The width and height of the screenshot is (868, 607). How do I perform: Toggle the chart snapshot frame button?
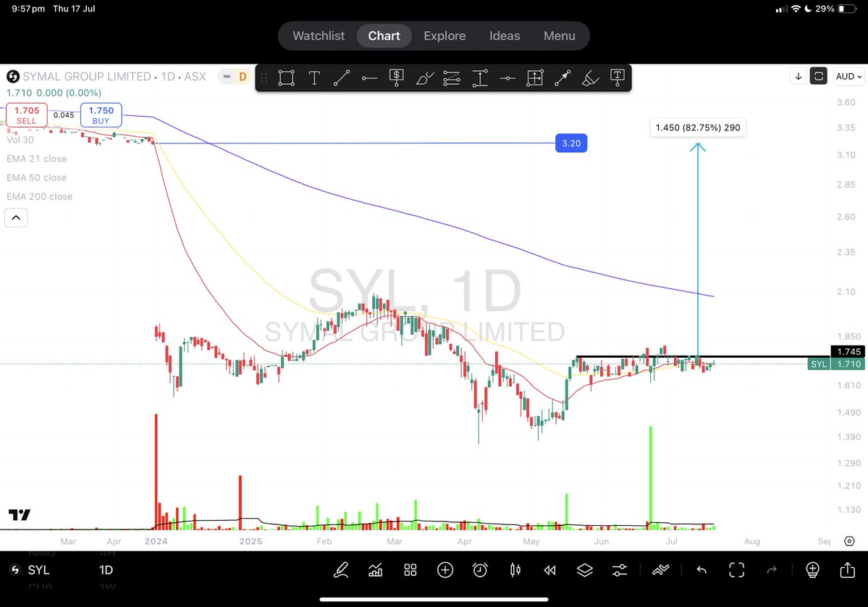(x=819, y=77)
